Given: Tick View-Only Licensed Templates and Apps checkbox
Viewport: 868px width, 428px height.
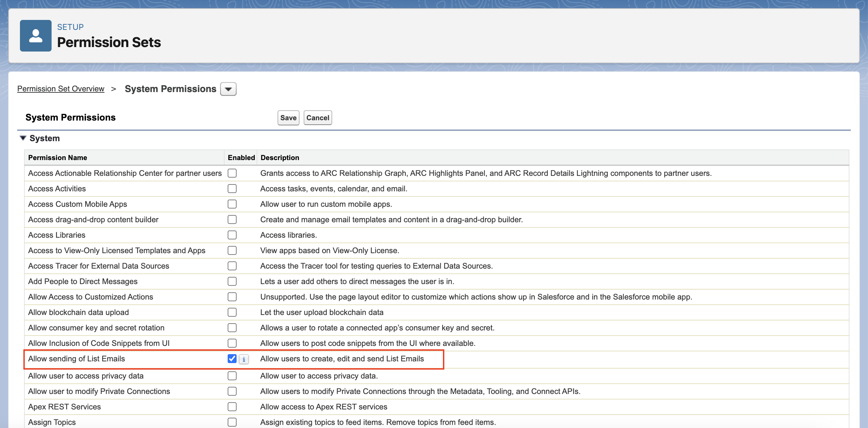Looking at the screenshot, I should pyautogui.click(x=232, y=250).
